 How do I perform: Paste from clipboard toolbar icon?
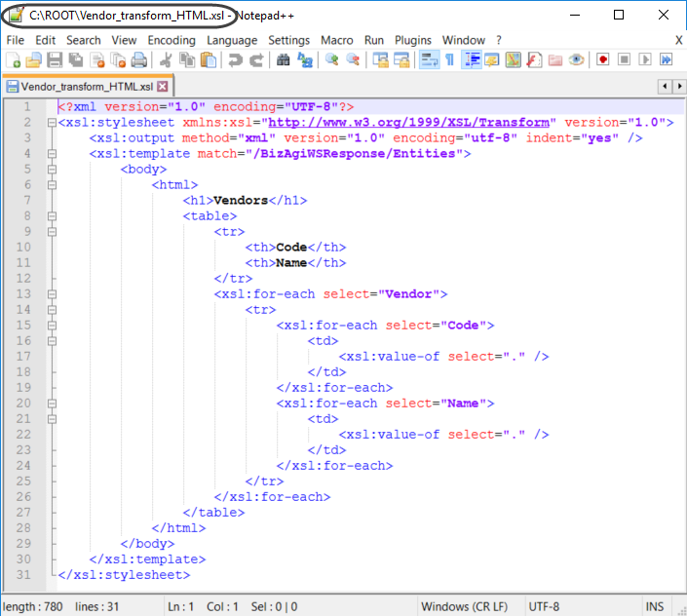209,60
